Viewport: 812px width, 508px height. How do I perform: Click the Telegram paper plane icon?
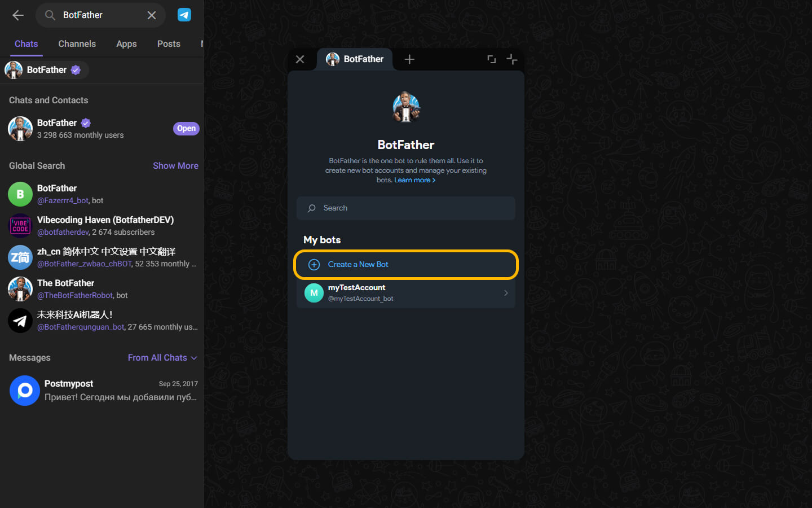[184, 15]
